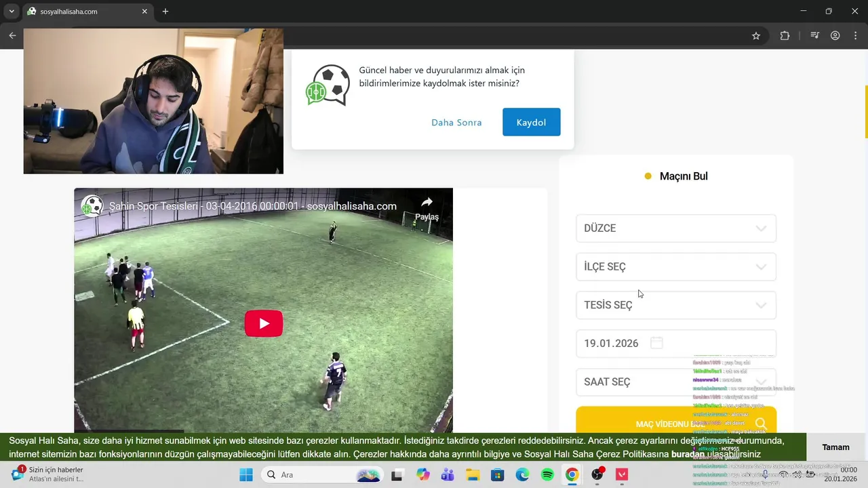Screen dimensions: 868x488
Task: Click the football logo in notification popup
Action: (328, 85)
